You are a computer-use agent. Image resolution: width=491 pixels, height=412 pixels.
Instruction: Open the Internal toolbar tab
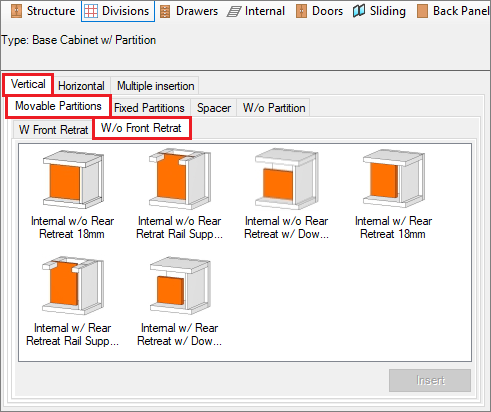click(256, 11)
